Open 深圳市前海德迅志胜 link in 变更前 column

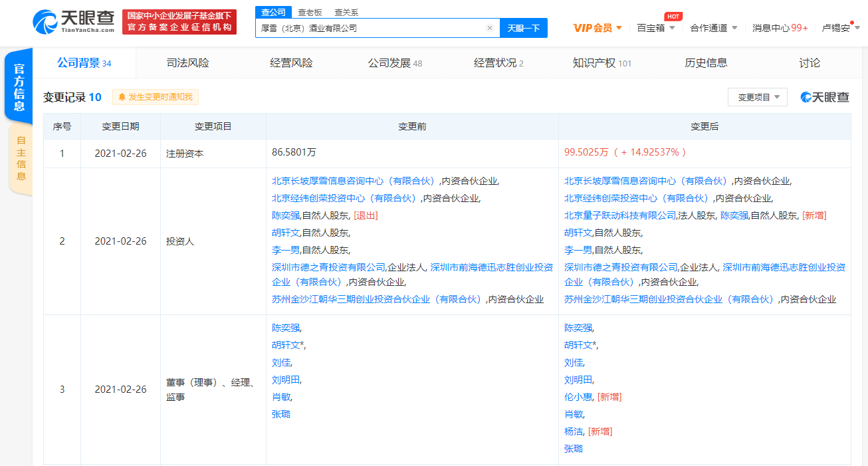pos(412,275)
